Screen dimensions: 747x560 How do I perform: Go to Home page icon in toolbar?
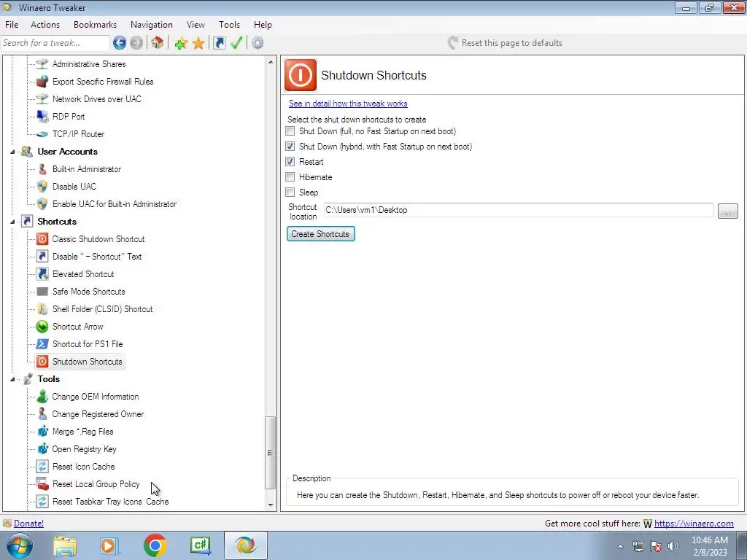coord(158,43)
